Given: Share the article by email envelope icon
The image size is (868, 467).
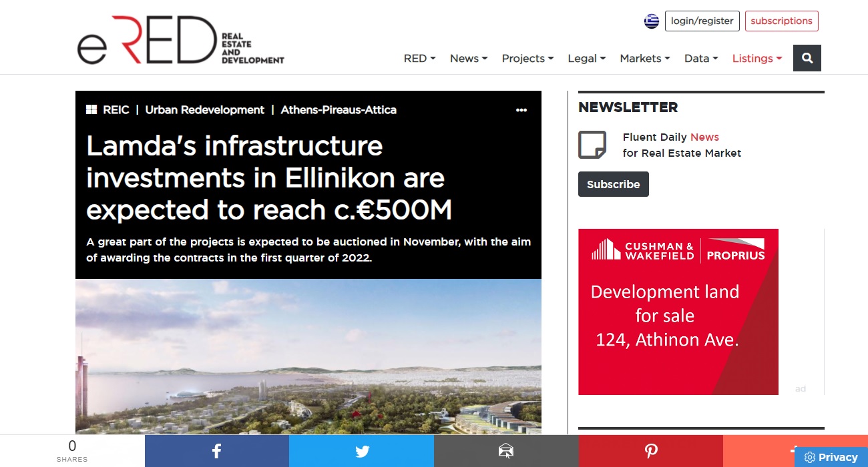Looking at the screenshot, I should tap(506, 451).
